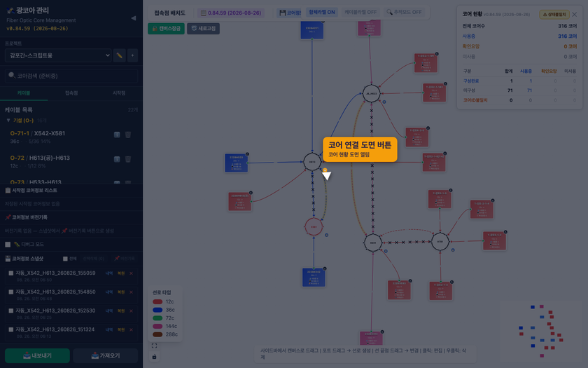
Task: Remove snapshot 자동_X542_H613_260826_155059 with its red X
Action: pos(131,273)
